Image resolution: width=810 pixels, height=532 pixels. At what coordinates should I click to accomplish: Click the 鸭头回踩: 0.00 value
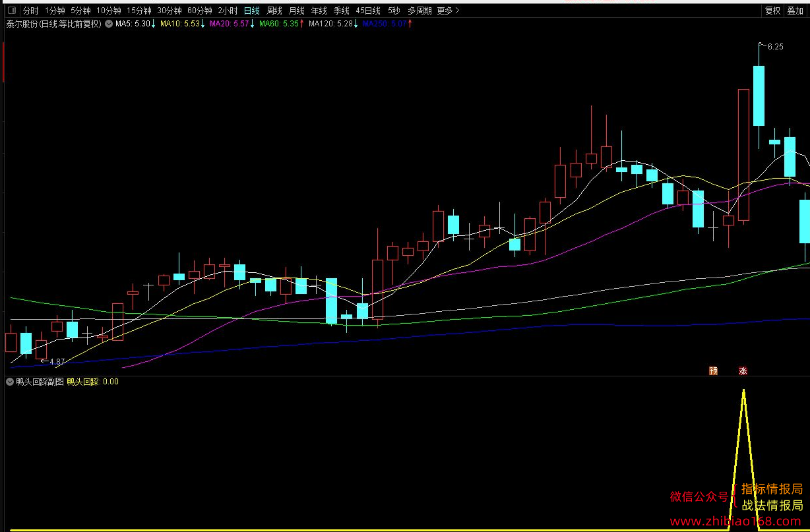pyautogui.click(x=93, y=382)
